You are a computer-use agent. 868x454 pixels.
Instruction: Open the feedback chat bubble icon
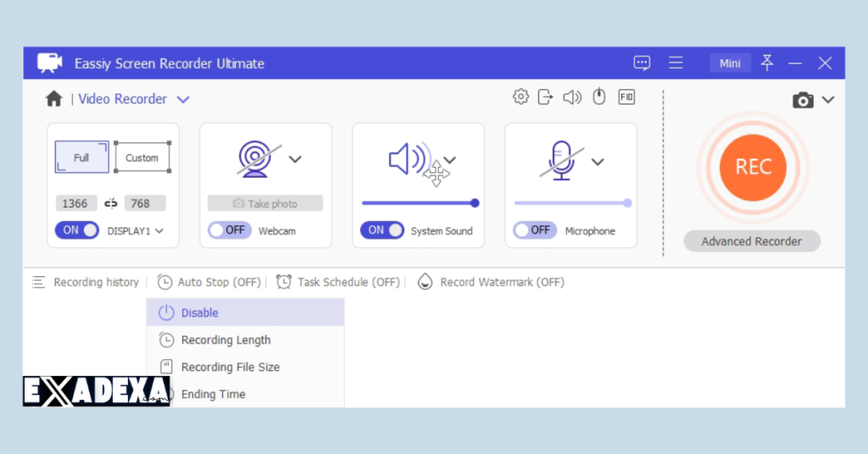[x=642, y=63]
